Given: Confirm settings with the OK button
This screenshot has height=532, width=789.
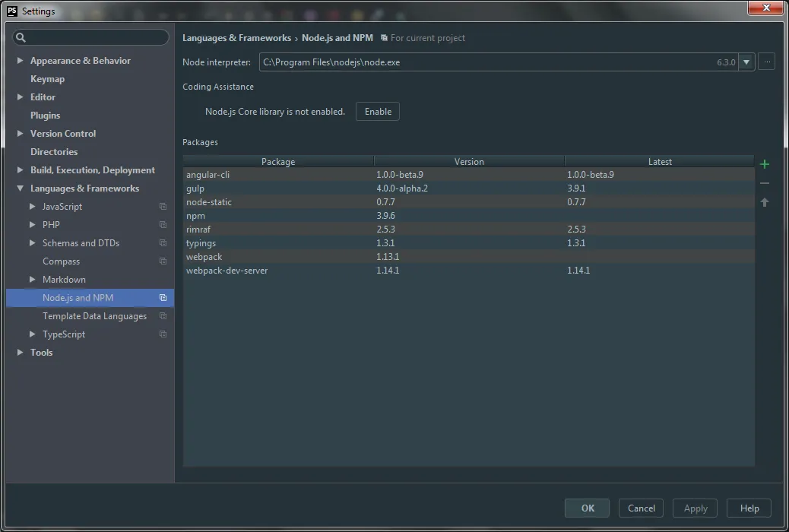Looking at the screenshot, I should tap(588, 508).
